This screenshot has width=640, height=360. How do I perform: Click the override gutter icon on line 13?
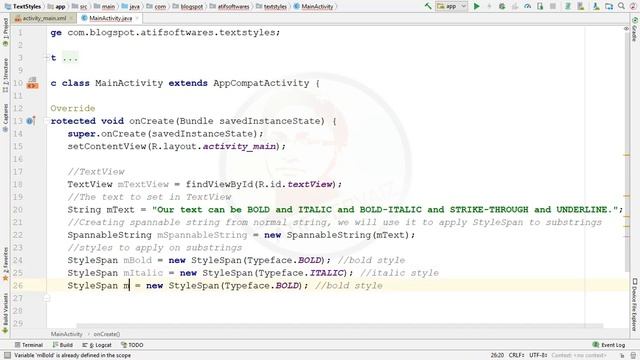click(x=31, y=121)
